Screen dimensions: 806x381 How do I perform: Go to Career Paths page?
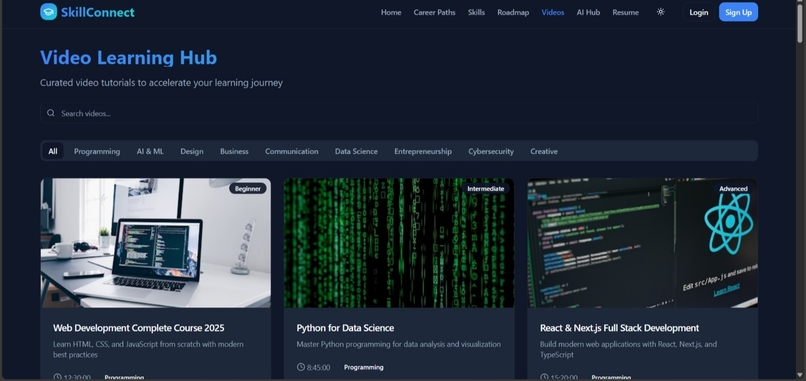[x=434, y=12]
